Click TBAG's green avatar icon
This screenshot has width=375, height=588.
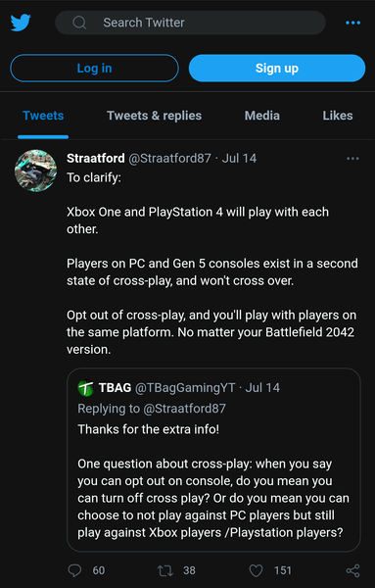click(x=86, y=388)
